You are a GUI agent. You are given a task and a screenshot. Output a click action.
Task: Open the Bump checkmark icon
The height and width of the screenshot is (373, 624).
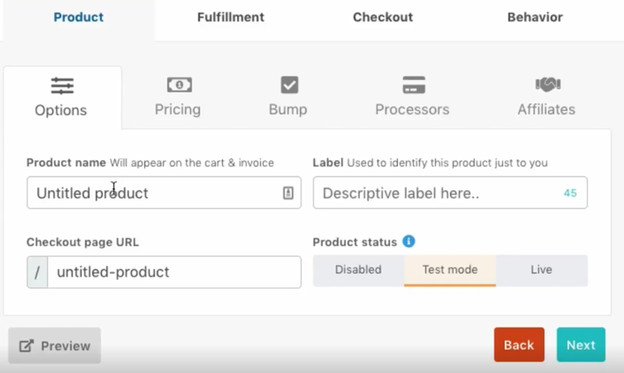point(289,85)
